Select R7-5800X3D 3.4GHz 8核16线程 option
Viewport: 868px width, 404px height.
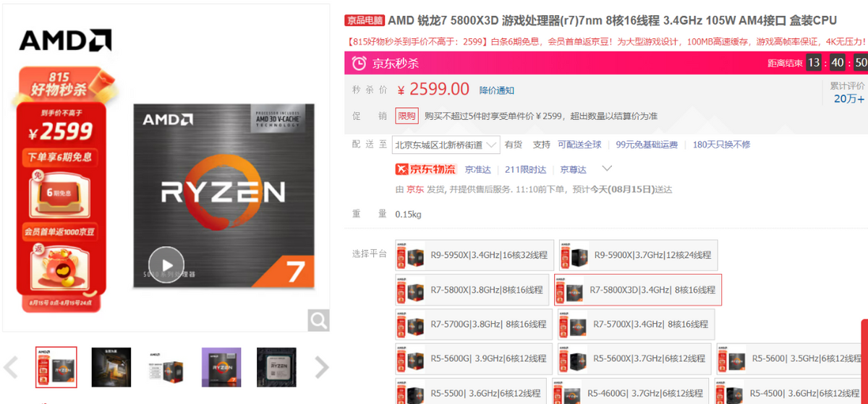point(638,290)
